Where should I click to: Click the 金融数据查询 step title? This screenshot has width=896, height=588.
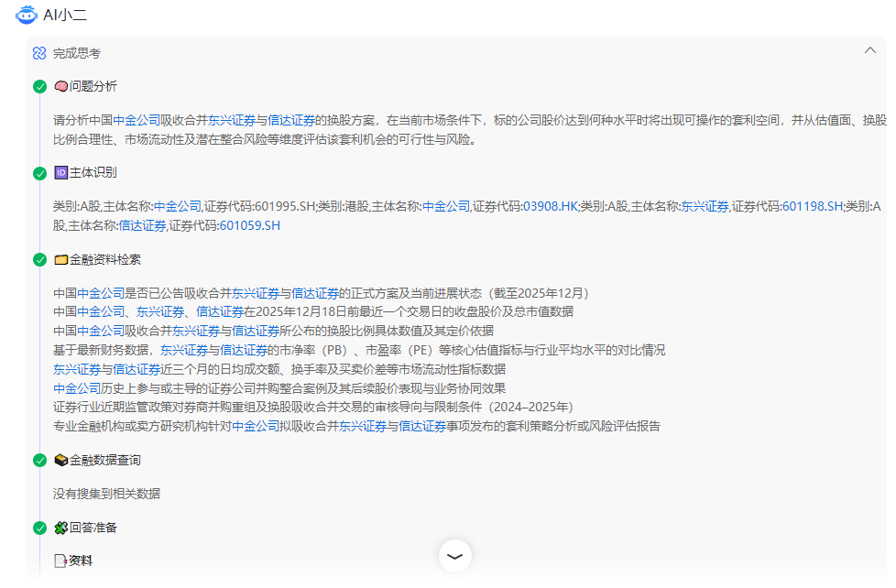pos(105,460)
